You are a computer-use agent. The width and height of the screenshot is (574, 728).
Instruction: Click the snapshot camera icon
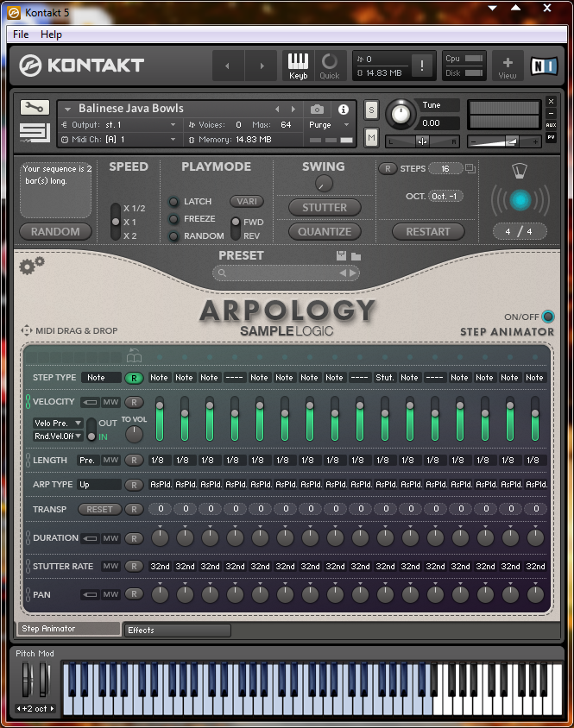[317, 109]
